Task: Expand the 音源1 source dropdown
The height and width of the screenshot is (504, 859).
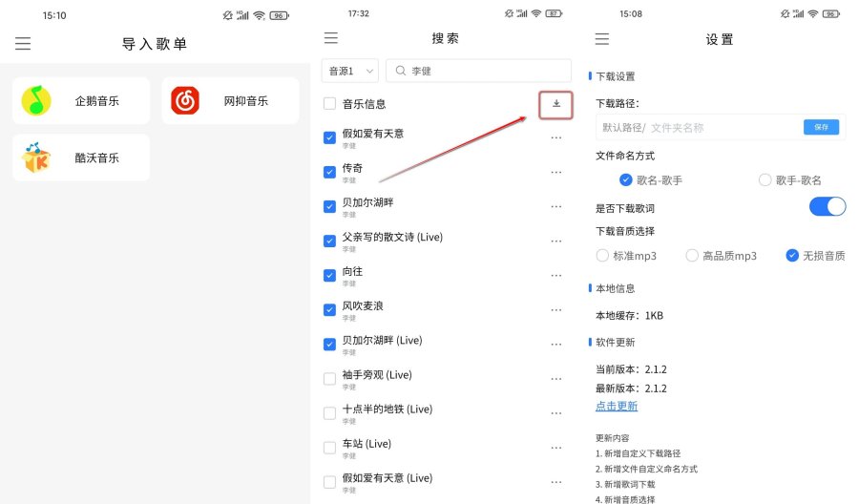Action: coord(350,72)
